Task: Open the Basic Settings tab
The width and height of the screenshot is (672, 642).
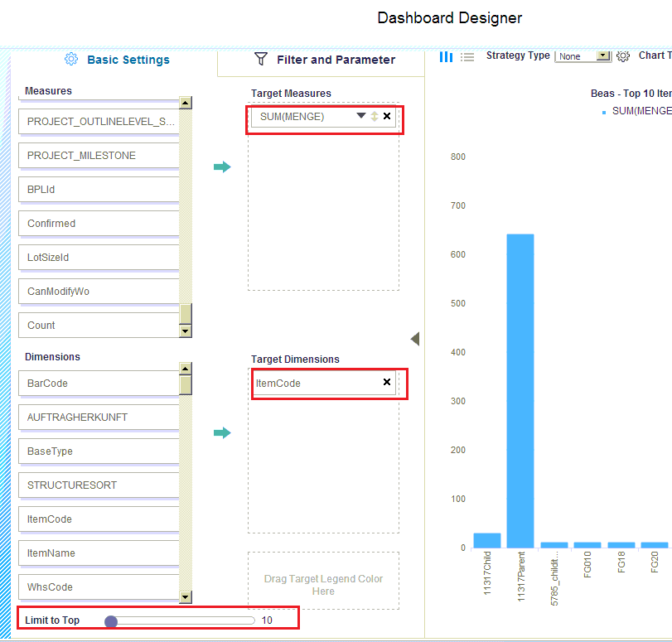Action: click(x=118, y=60)
